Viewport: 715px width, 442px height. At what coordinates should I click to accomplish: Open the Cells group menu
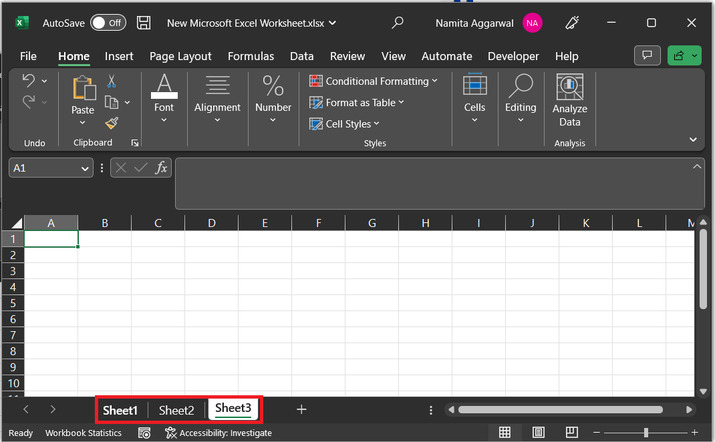tap(474, 98)
